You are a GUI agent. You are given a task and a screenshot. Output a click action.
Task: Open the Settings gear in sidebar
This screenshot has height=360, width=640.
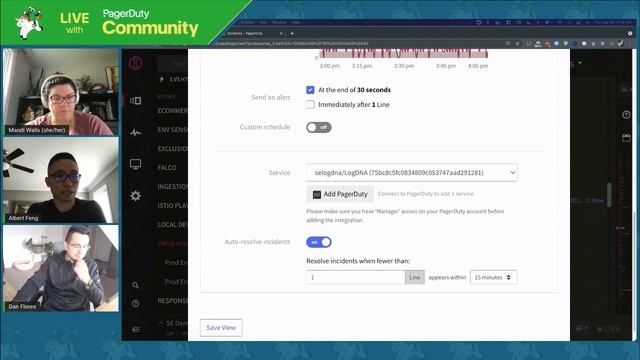click(x=136, y=196)
